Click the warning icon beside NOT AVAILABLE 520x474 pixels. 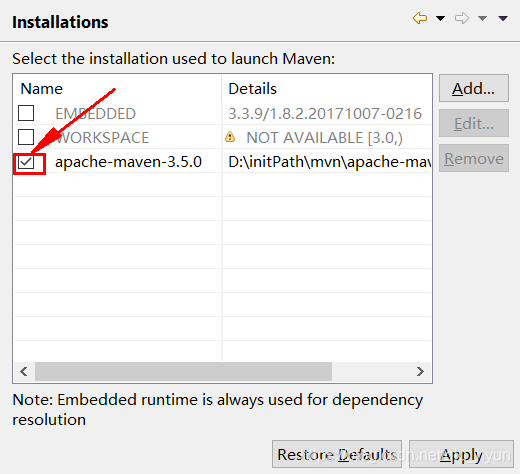(230, 137)
